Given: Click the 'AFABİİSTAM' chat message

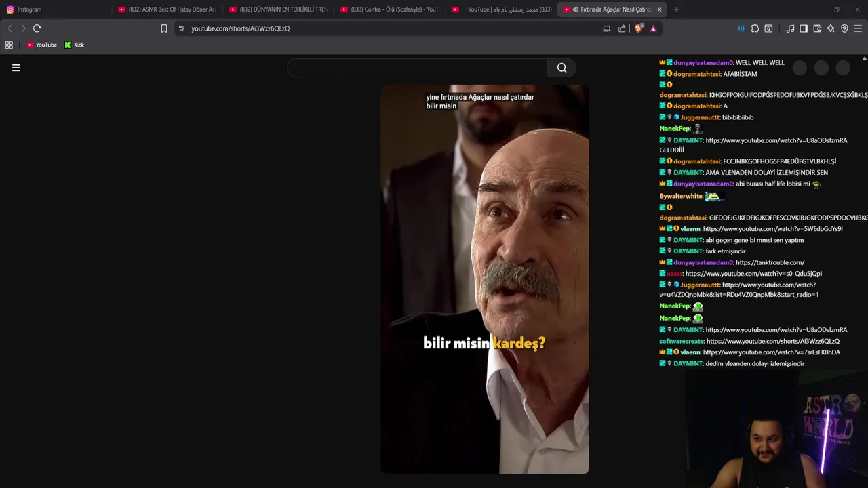Looking at the screenshot, I should 740,74.
